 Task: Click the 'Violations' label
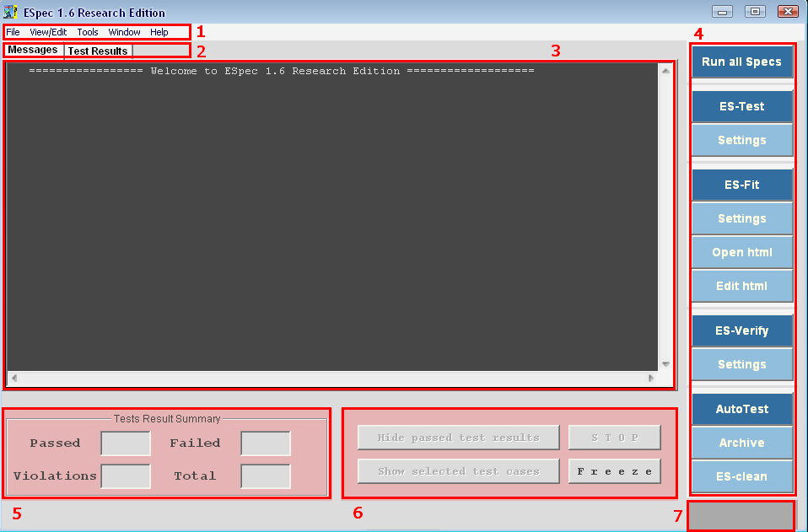(x=55, y=476)
